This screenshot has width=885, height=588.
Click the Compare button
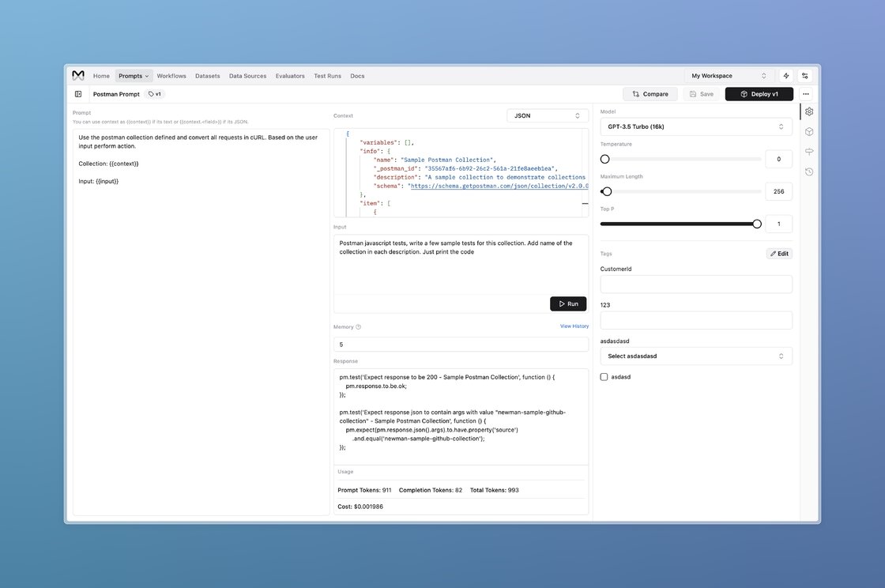tap(650, 94)
